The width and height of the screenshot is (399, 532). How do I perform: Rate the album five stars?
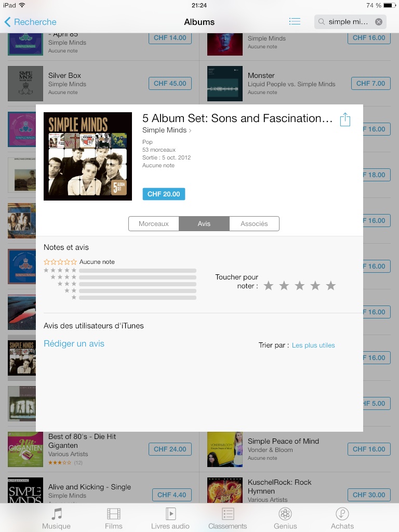tap(331, 286)
